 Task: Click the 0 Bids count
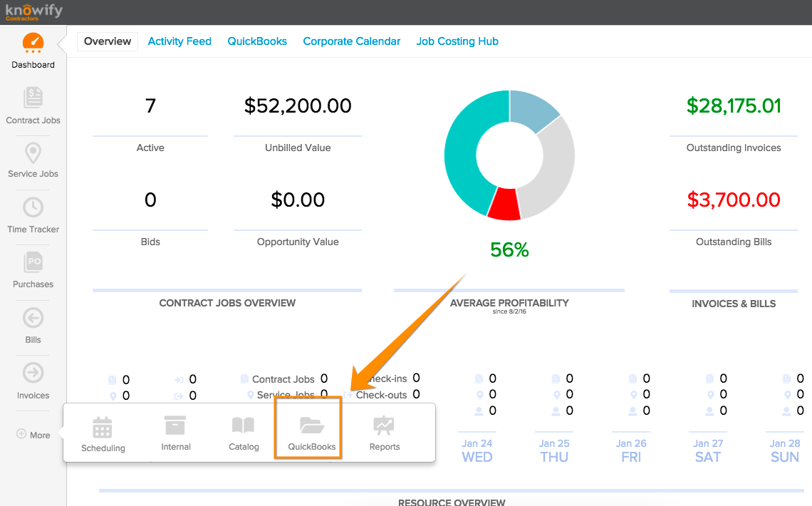[150, 200]
